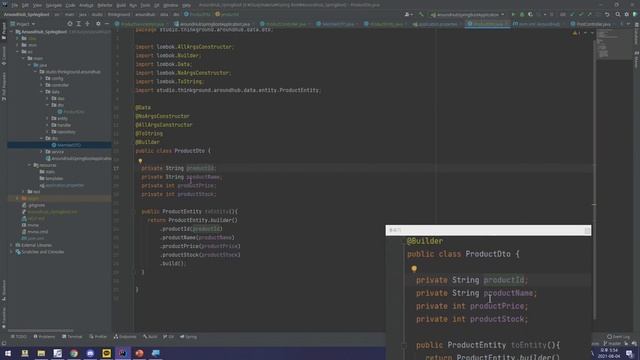This screenshot has width=640, height=360.
Task: Click the Run green play icon
Action: (x=513, y=14)
